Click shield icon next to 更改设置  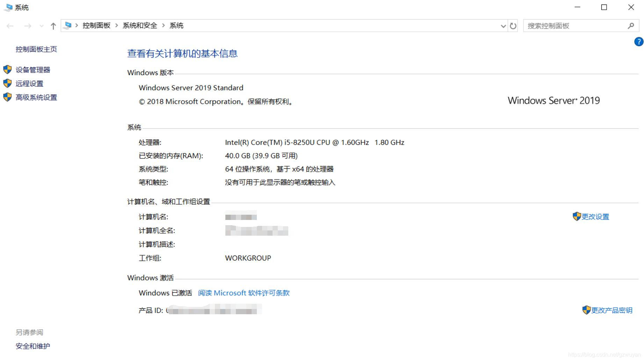tap(577, 216)
